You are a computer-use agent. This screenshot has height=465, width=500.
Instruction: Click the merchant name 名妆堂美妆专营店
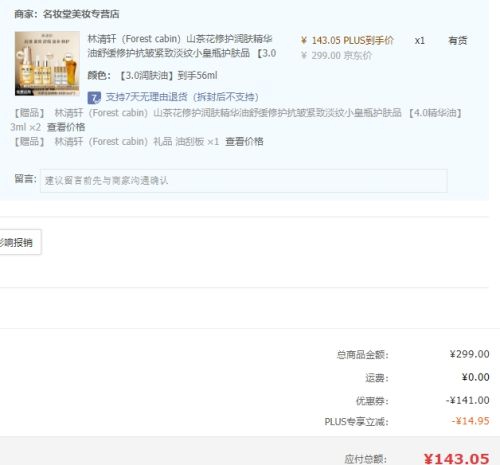click(81, 14)
